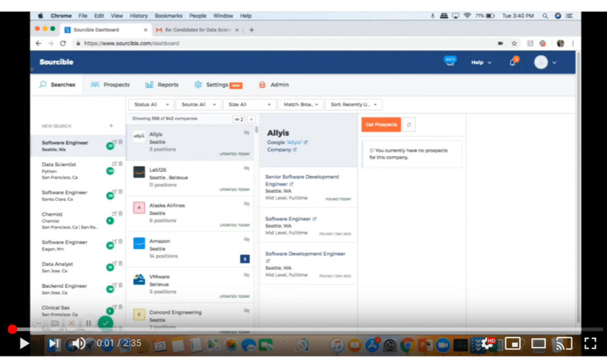Open the Apple menu
Image resolution: width=607 pixels, height=364 pixels.
coord(40,16)
